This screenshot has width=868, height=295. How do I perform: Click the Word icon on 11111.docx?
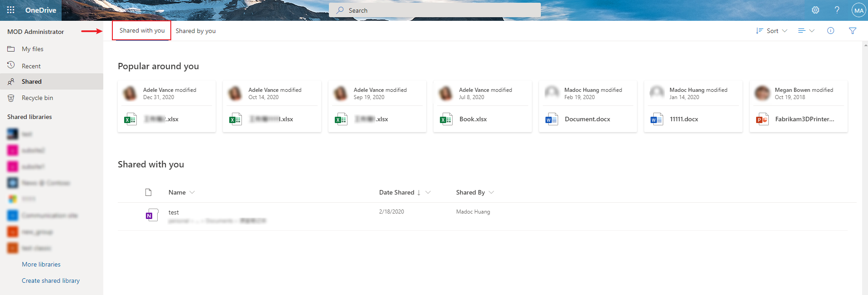pos(656,119)
